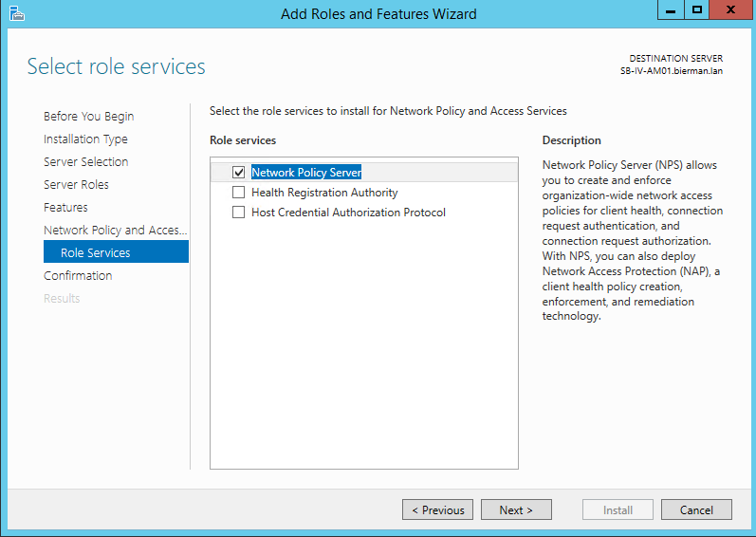Minimize the wizard window
The width and height of the screenshot is (756, 537).
click(x=671, y=9)
